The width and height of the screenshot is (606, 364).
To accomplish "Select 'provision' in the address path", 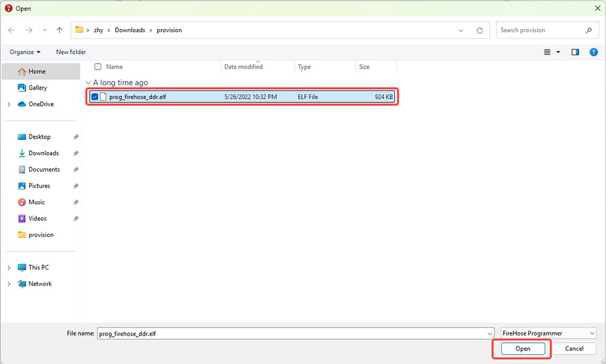I will 169,30.
